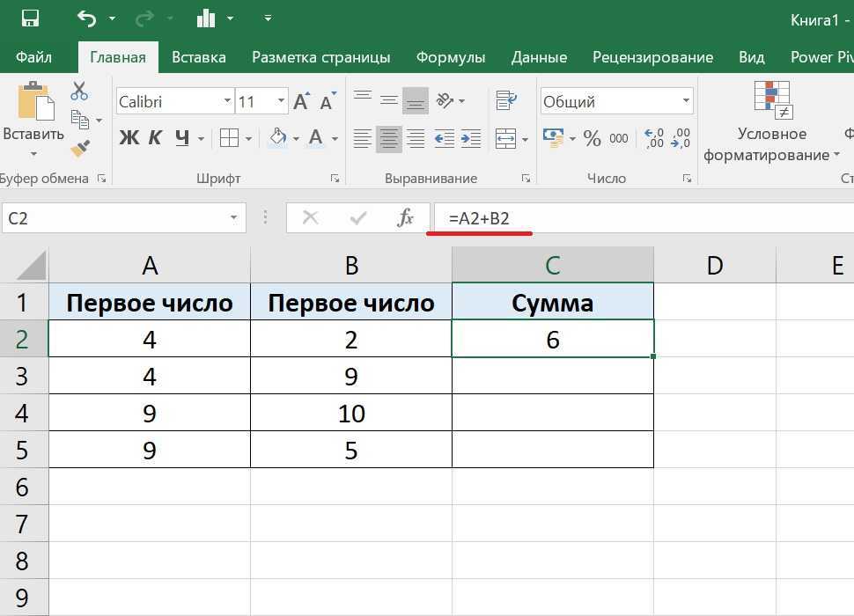Increase decimal places
The height and width of the screenshot is (616, 854).
[x=653, y=138]
